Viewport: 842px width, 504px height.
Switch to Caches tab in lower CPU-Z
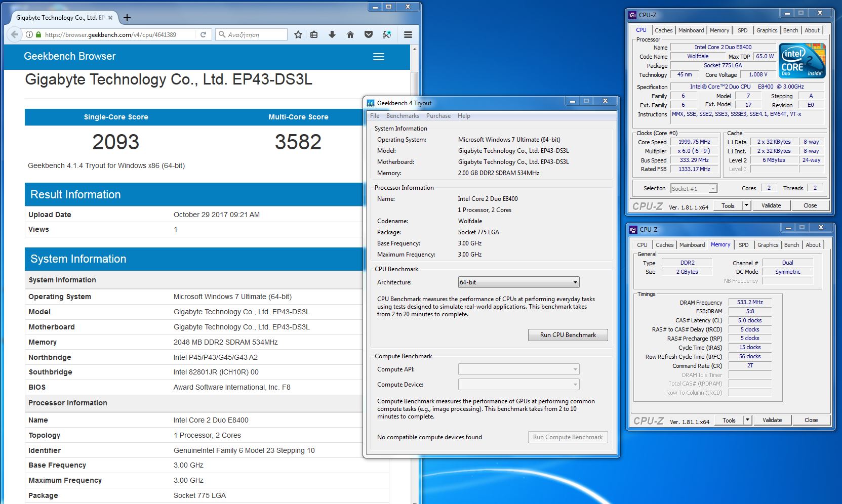[664, 245]
